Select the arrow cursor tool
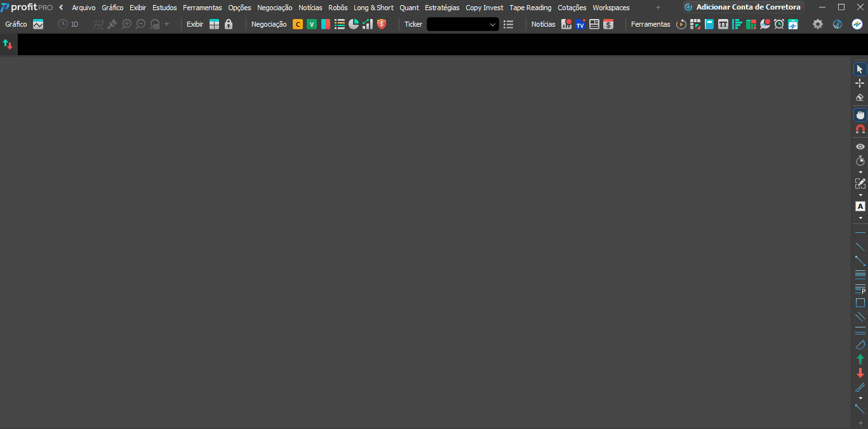 860,69
